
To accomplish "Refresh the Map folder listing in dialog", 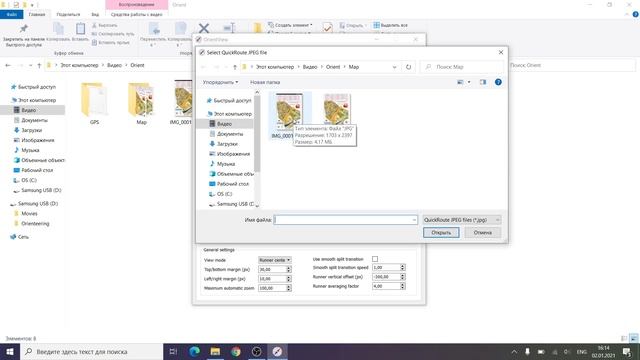I will point(408,67).
